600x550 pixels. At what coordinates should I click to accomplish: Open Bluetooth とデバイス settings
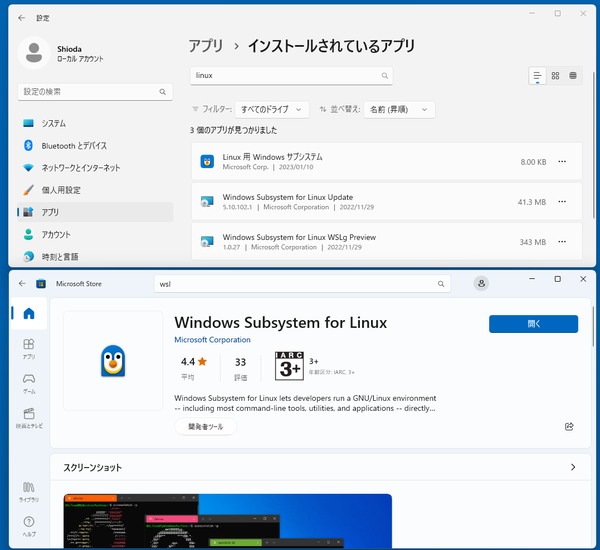[95, 145]
